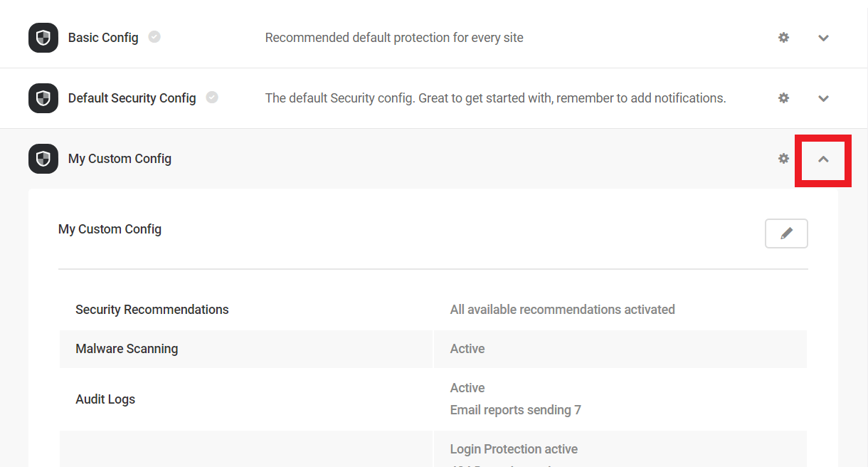Click the Default Security Config description text
The width and height of the screenshot is (868, 467).
(496, 98)
